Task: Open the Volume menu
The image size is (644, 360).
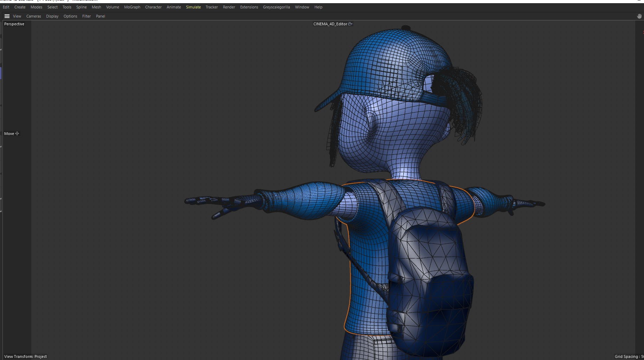Action: 113,7
